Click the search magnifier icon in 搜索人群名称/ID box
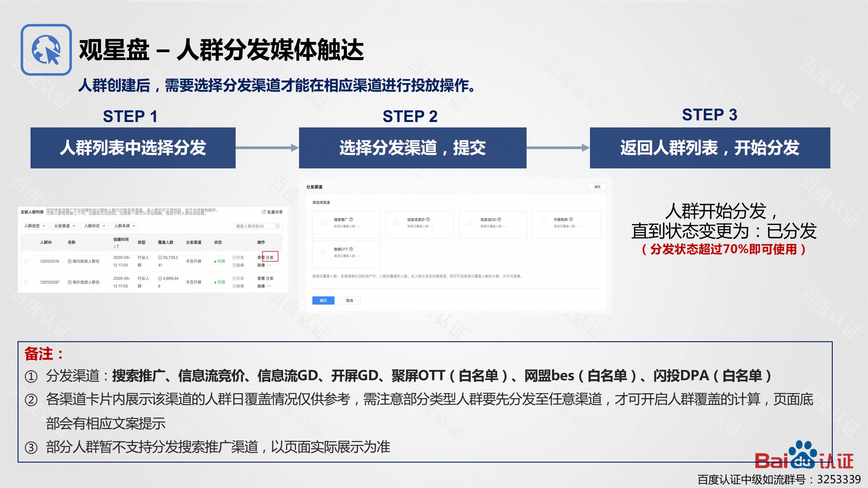Viewport: 868px width, 488px height. (278, 226)
